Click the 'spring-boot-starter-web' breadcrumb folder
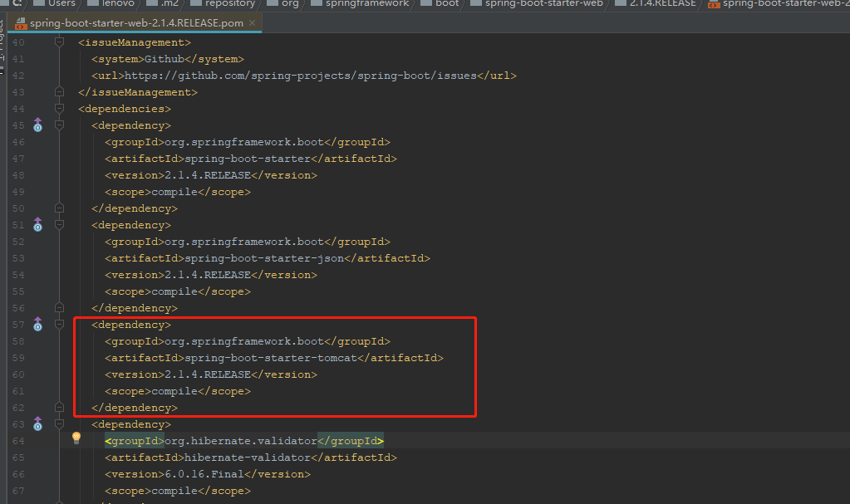Screen dimensions: 850x504 pos(537,3)
